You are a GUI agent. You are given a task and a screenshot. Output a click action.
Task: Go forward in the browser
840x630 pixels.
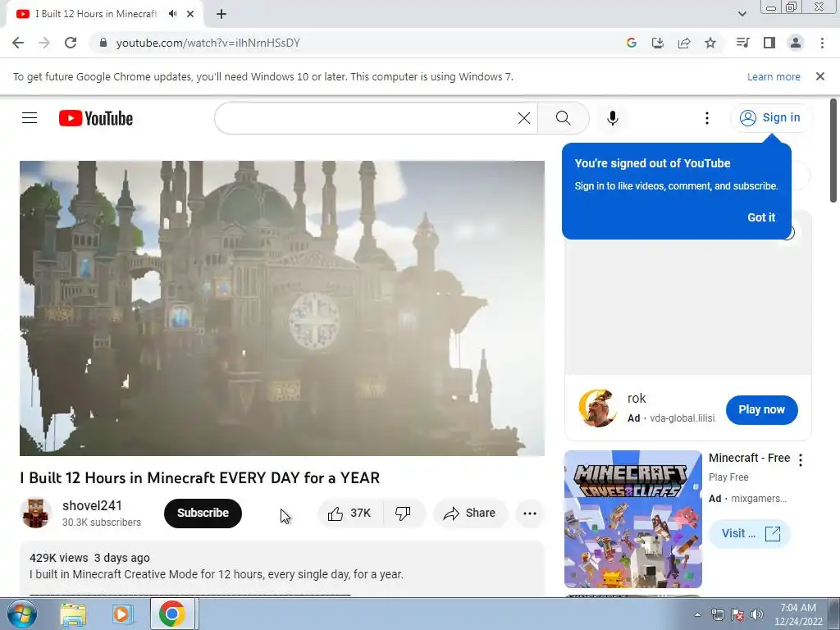pyautogui.click(x=44, y=43)
